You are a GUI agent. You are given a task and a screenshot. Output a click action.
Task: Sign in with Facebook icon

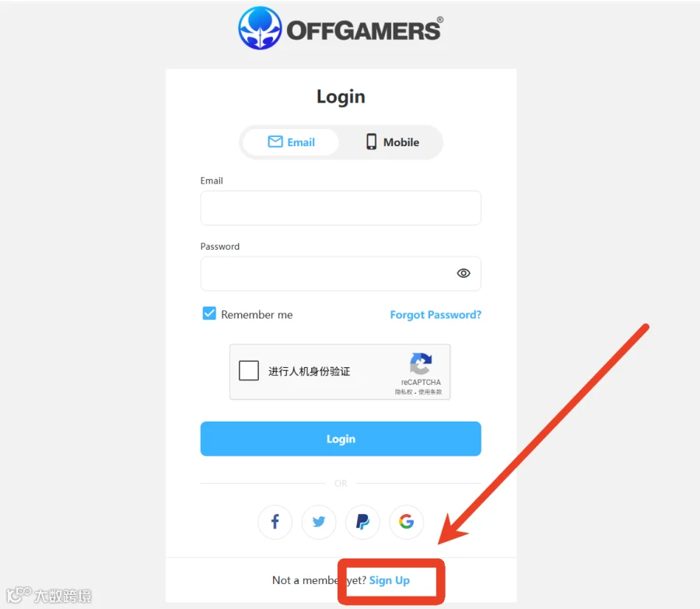tap(275, 521)
